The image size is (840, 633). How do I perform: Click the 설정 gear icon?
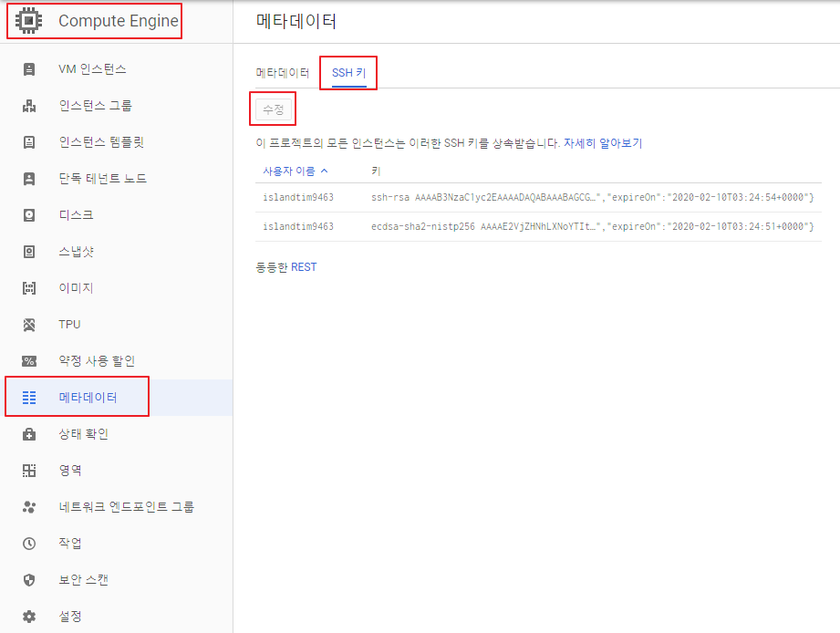pyautogui.click(x=29, y=617)
